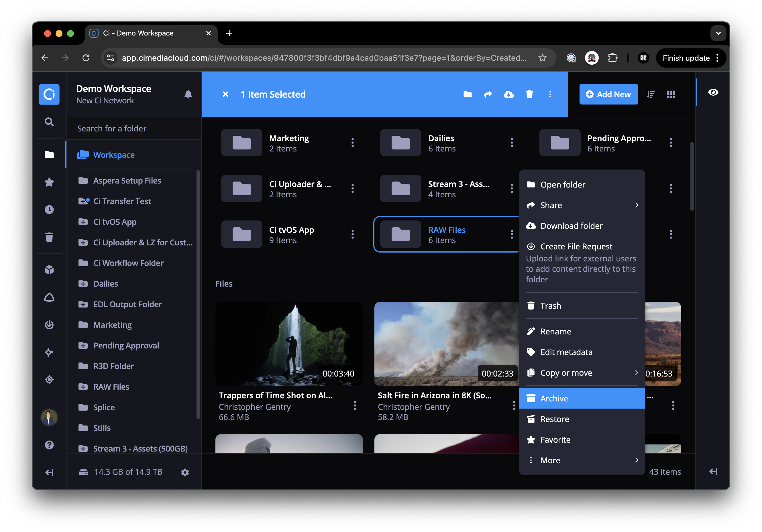
Task: Open the Trappers of Time video thumbnail
Action: [x=289, y=344]
